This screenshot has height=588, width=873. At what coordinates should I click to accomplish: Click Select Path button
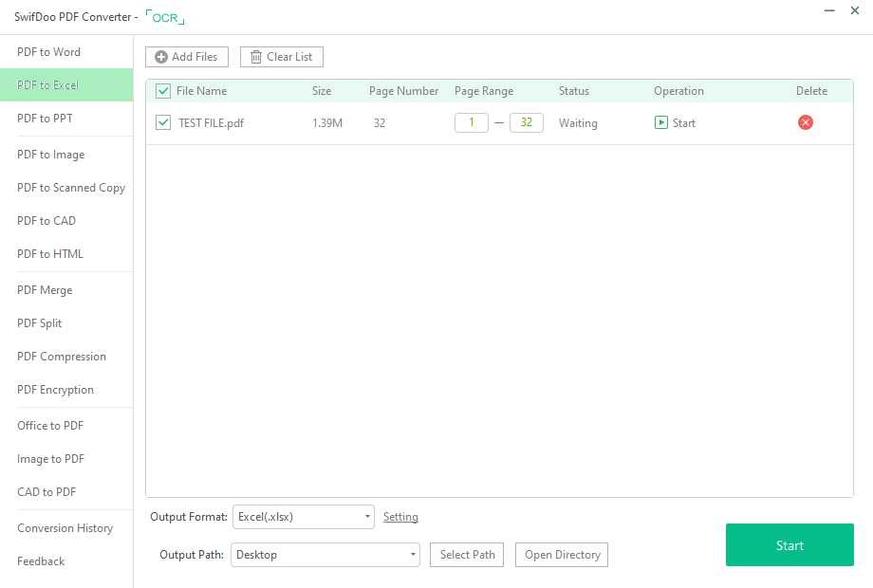click(x=467, y=555)
